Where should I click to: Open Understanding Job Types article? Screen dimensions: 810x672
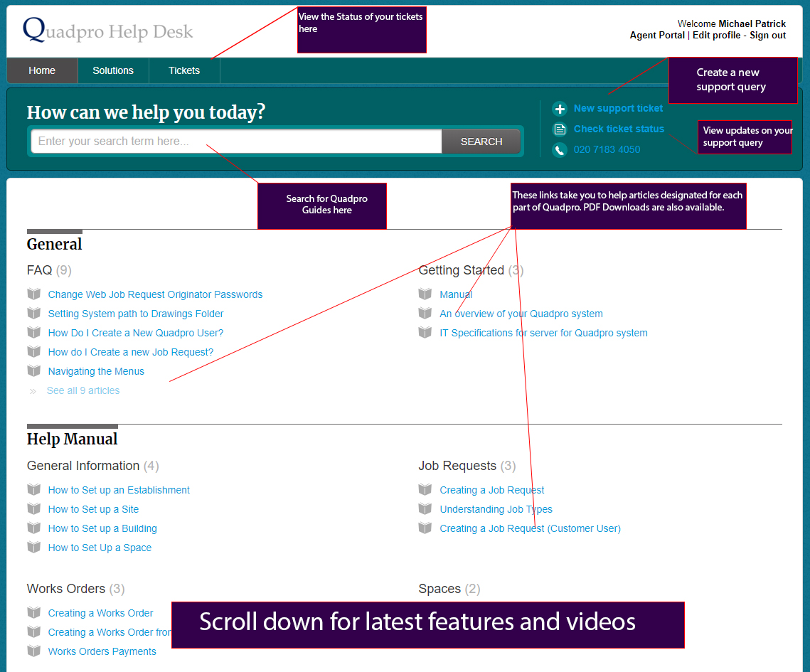[496, 509]
